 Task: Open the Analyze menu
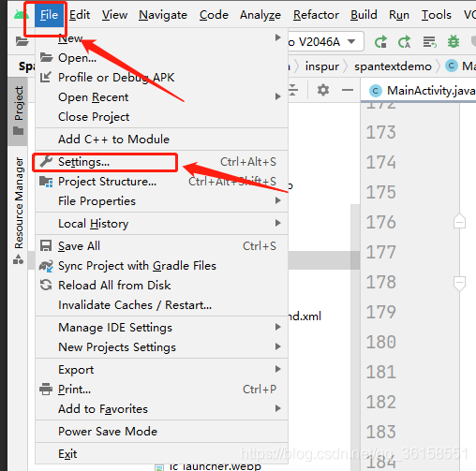click(x=260, y=15)
